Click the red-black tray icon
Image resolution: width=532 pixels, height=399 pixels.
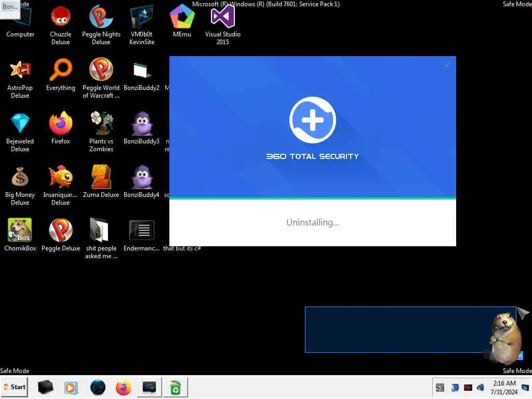pos(468,388)
